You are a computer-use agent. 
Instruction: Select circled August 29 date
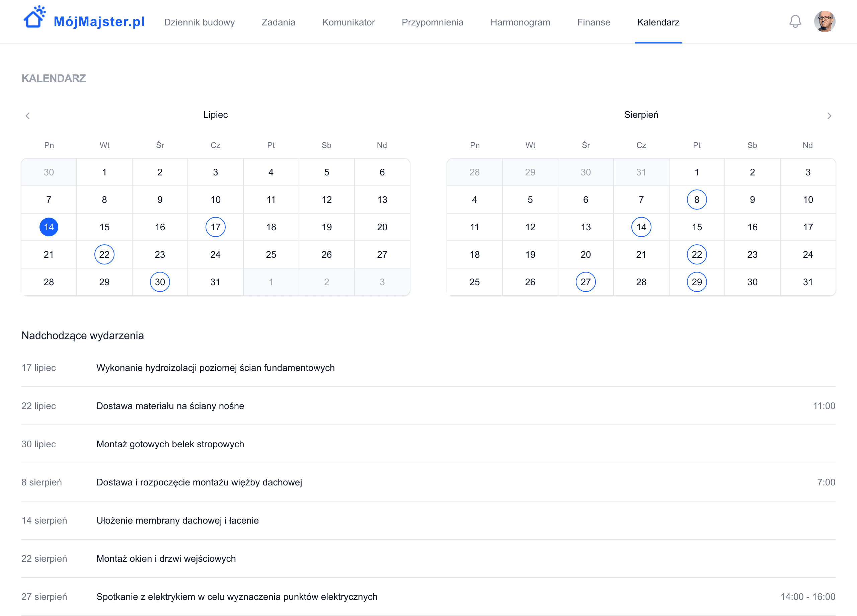[696, 282]
